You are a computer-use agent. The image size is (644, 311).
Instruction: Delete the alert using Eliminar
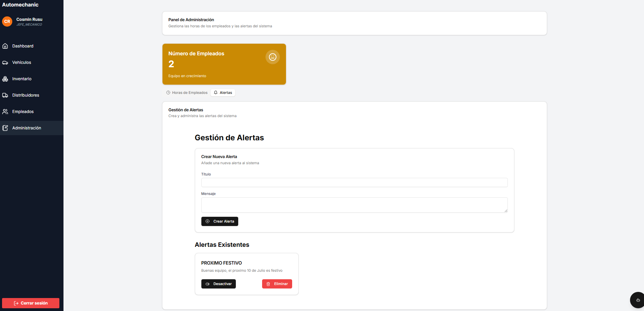pyautogui.click(x=277, y=284)
